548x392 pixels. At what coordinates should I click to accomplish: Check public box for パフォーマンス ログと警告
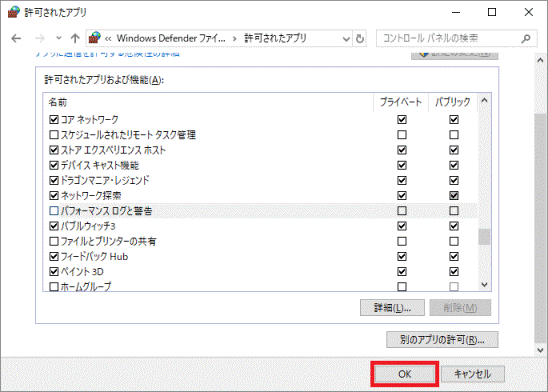point(454,211)
